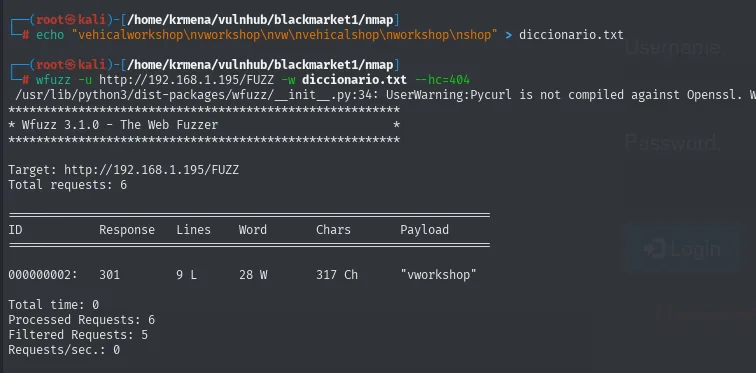The width and height of the screenshot is (756, 373).
Task: Select the 'diccionario.txt' filename in echo command
Action: [571, 35]
